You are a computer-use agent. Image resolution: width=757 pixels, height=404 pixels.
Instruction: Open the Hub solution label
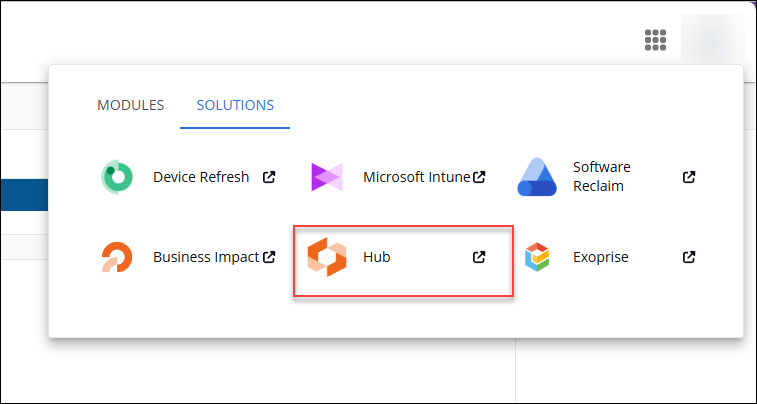(x=377, y=257)
